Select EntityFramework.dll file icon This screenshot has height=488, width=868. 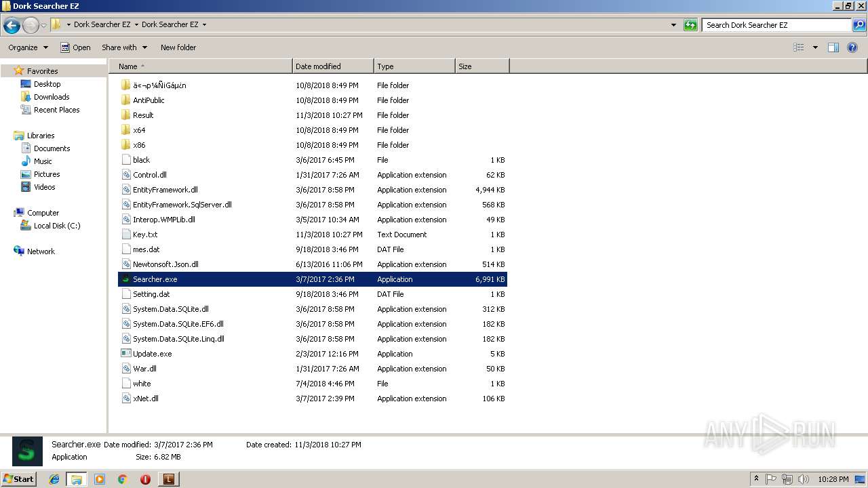(x=125, y=190)
